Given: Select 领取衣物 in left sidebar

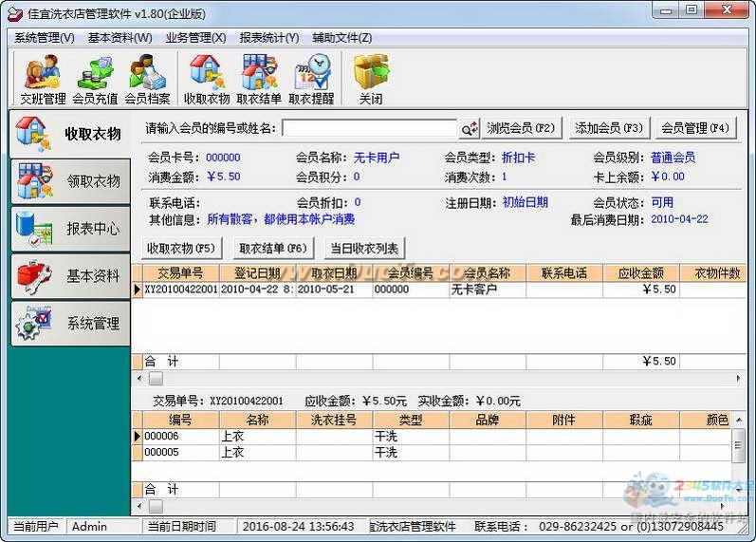Looking at the screenshot, I should click(71, 181).
